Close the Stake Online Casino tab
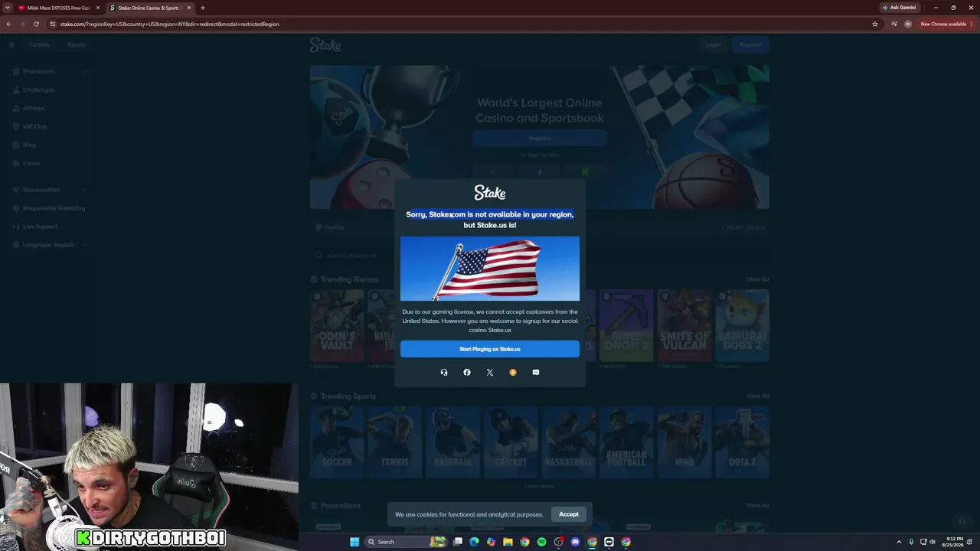980x551 pixels. 189,8
